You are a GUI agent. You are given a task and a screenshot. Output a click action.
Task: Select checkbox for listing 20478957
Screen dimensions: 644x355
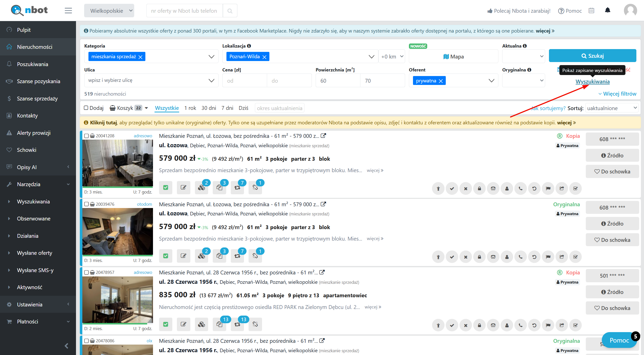pos(86,272)
